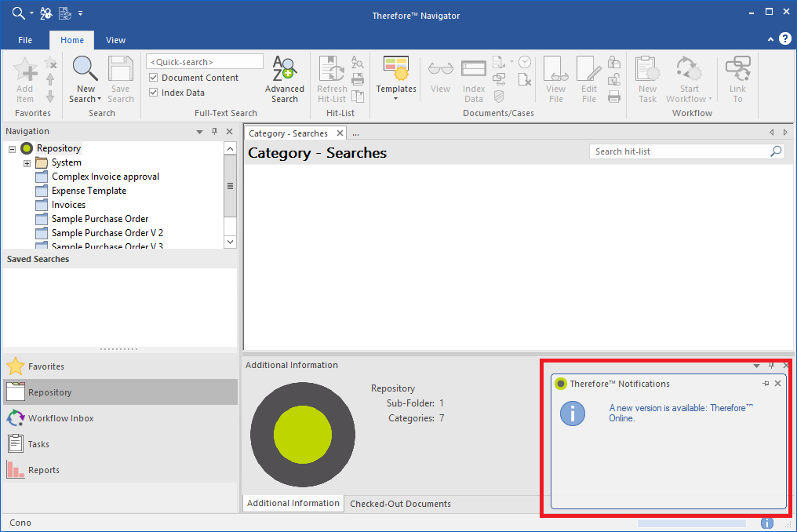Click the info icon in status bar
Image resolution: width=797 pixels, height=532 pixels.
[x=767, y=523]
